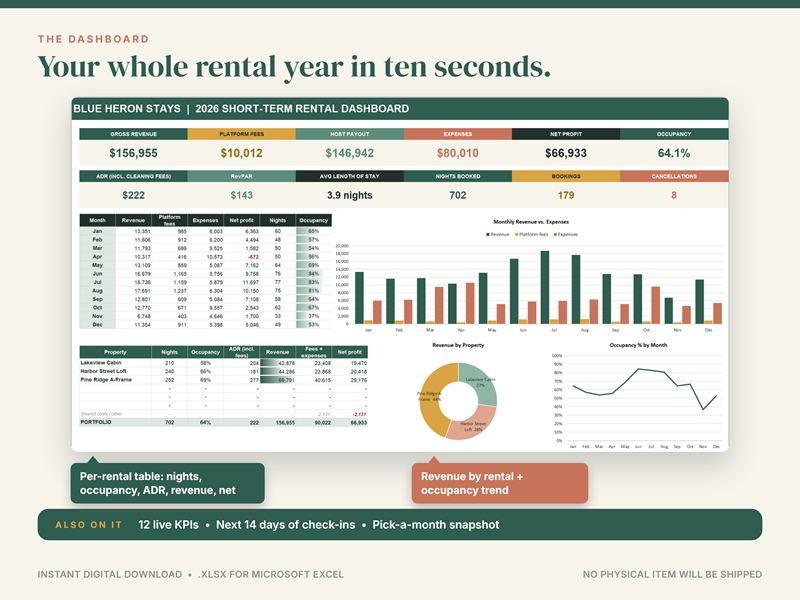
Task: Select the Pine Ridge A-Frame donut segment
Action: tap(430, 399)
